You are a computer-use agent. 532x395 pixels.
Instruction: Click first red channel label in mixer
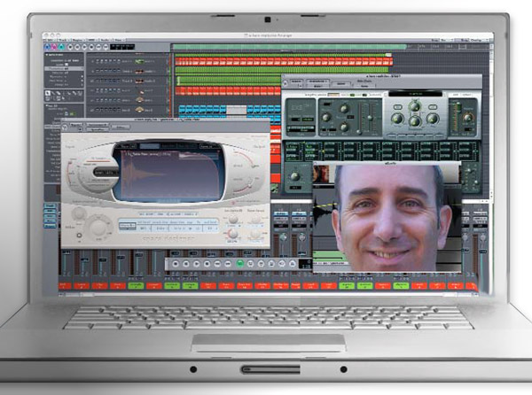[x=63, y=286]
